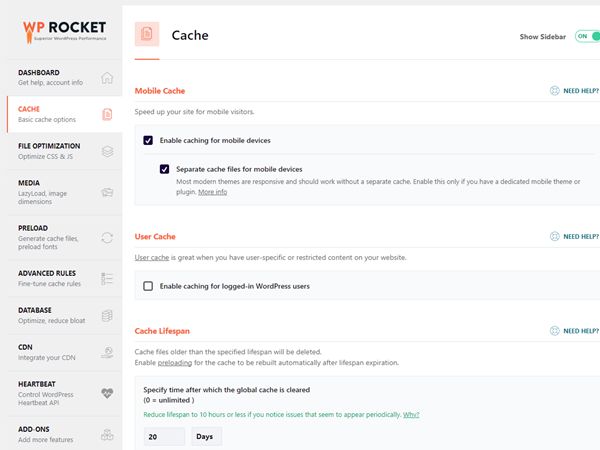The width and height of the screenshot is (600, 450).
Task: Open the Dashboard menu item
Action: click(64, 78)
